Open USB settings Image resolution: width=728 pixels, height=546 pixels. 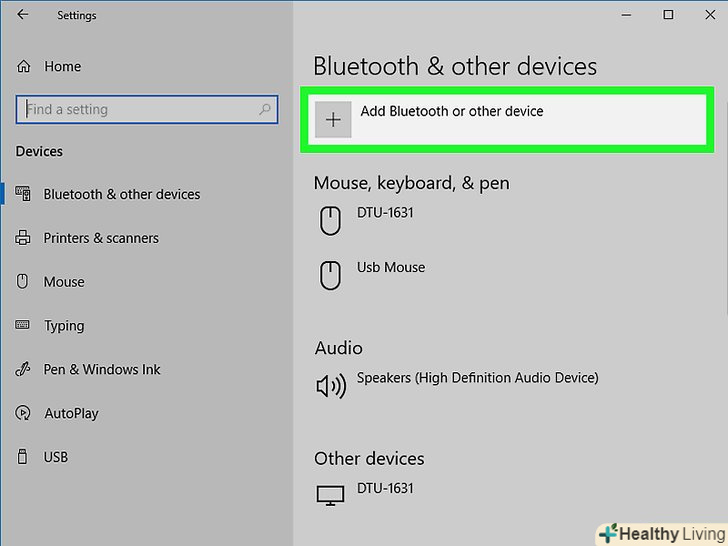click(x=56, y=457)
